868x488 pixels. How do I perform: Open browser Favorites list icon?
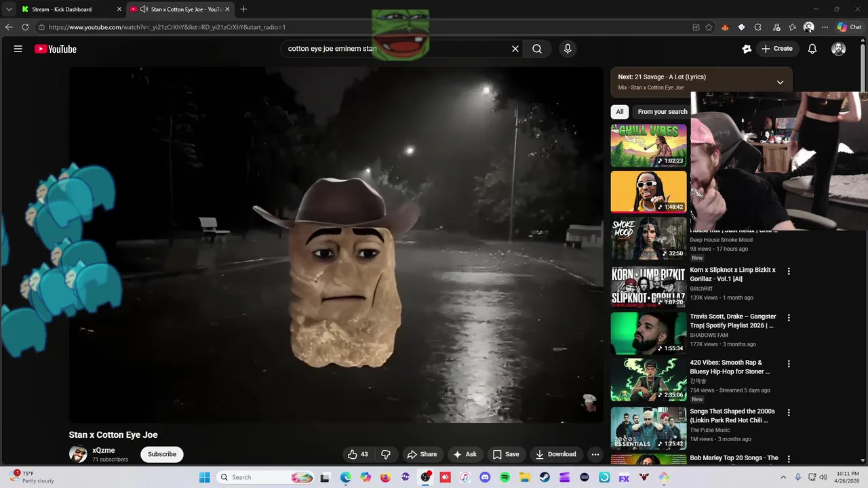pyautogui.click(x=793, y=27)
